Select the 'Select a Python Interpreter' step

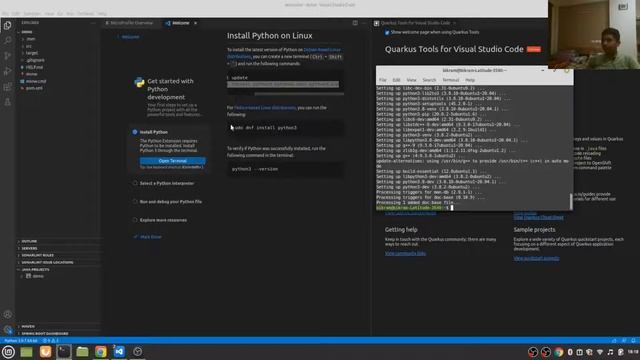(167, 184)
